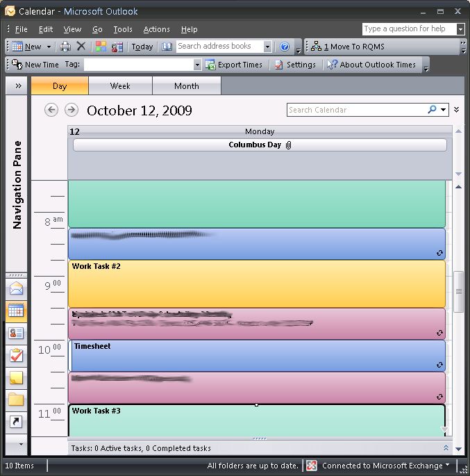Open the New item dropdown arrow
The image size is (470, 476).
tap(49, 47)
